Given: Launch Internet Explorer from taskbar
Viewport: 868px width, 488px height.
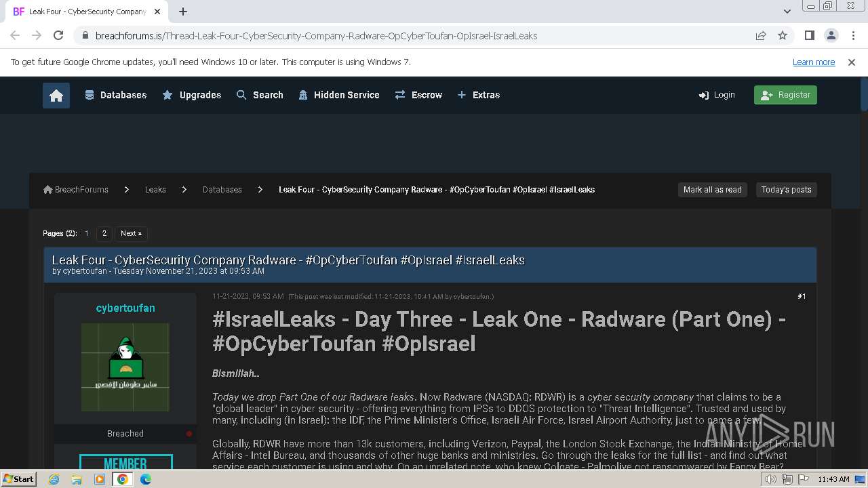Looking at the screenshot, I should click(54, 479).
